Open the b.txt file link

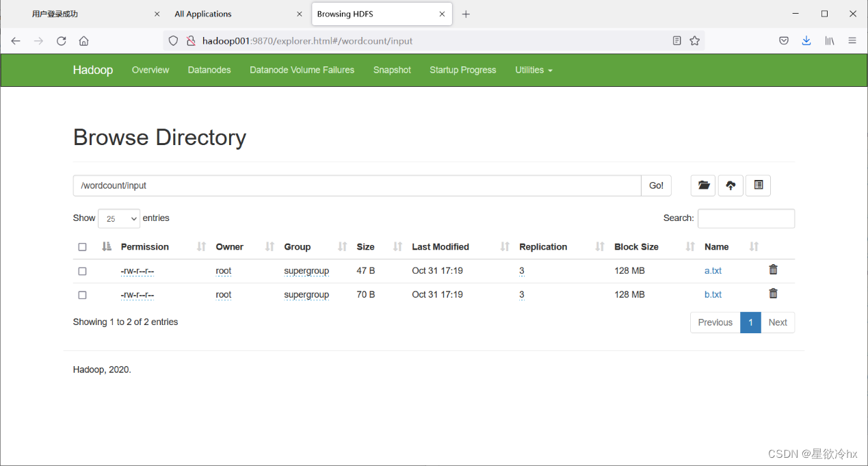pos(713,295)
